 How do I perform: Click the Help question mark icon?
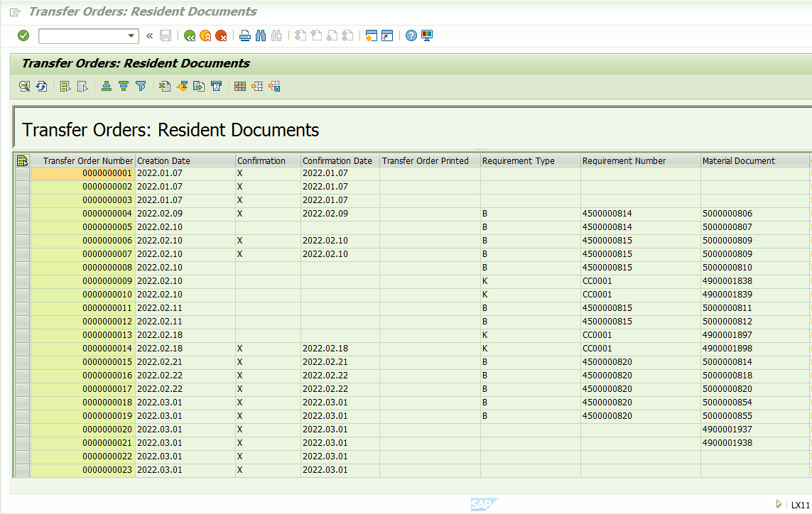(411, 35)
